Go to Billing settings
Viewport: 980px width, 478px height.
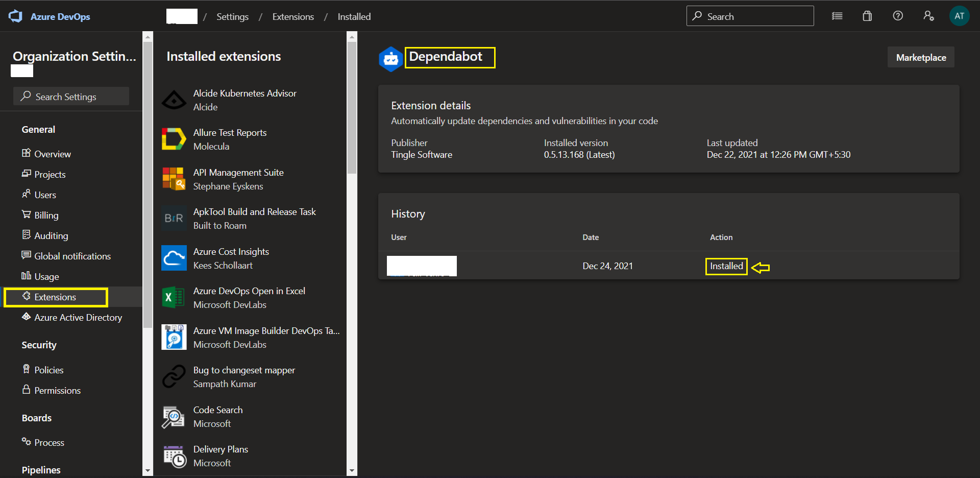pos(46,216)
